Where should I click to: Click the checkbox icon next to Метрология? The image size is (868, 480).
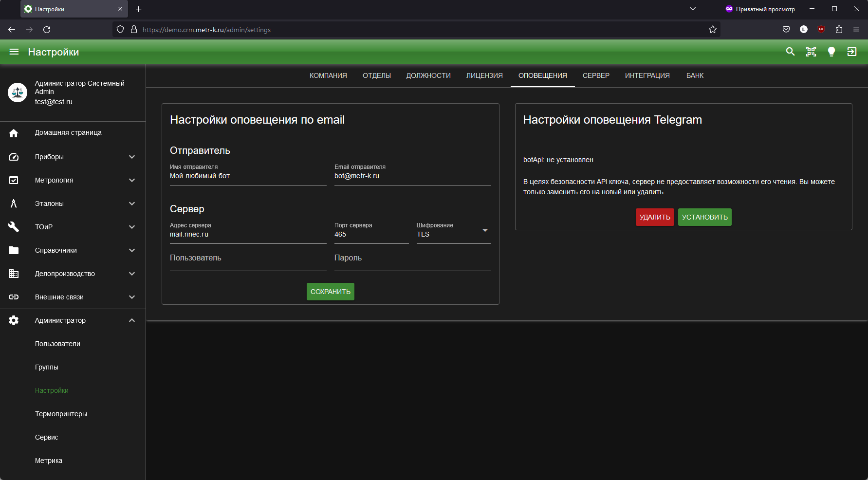14,180
